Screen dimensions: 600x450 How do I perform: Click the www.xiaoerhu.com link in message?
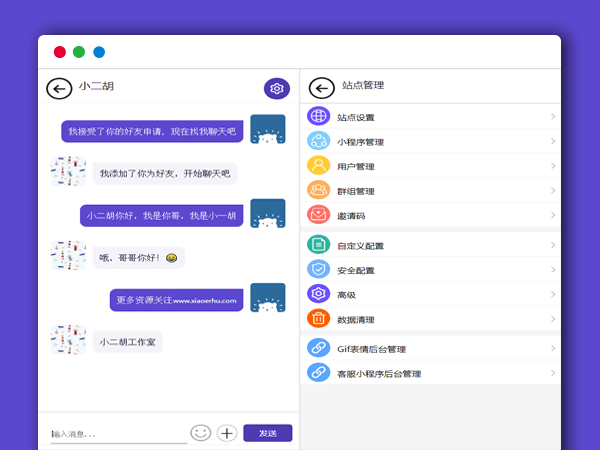pos(204,300)
